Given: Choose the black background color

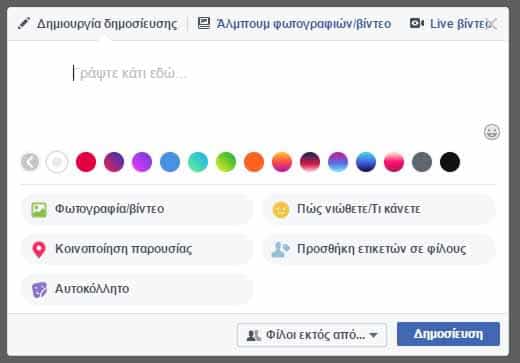Looking at the screenshot, I should [x=450, y=162].
